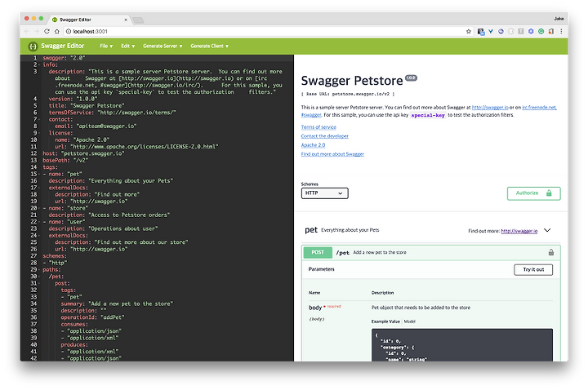Image resolution: width=588 pixels, height=390 pixels.
Task: Click code line 'title: "Swagger Petstore"'
Action: (x=87, y=106)
